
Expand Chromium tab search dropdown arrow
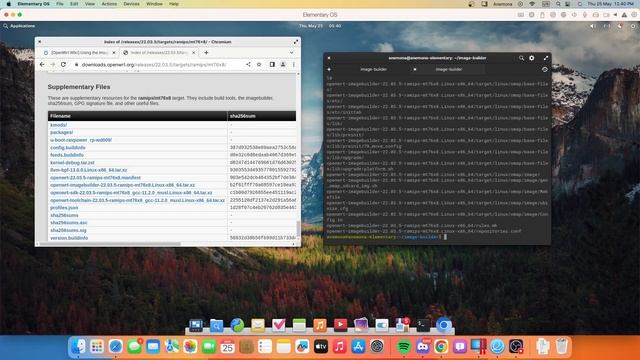291,53
